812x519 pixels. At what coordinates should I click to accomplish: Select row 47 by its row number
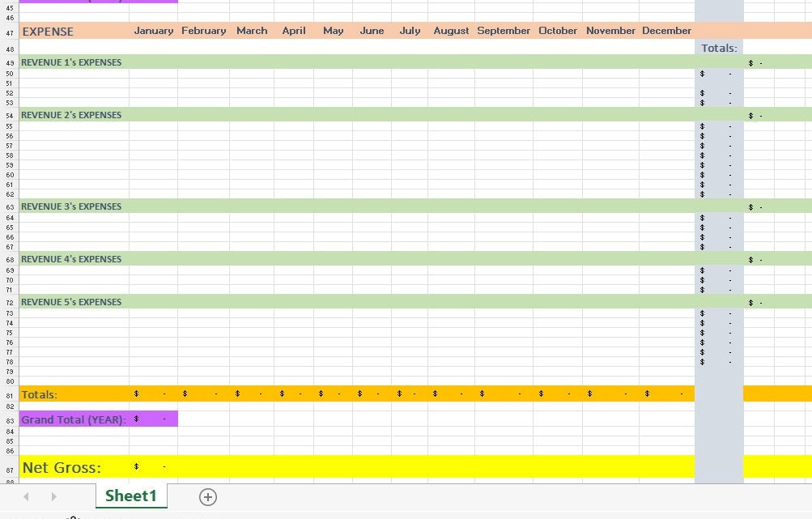(x=8, y=31)
